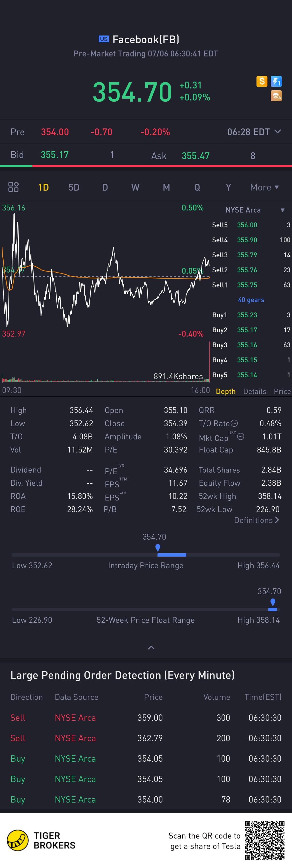Tap the Ask price 355.47
The height and width of the screenshot is (868, 292).
[x=195, y=156]
